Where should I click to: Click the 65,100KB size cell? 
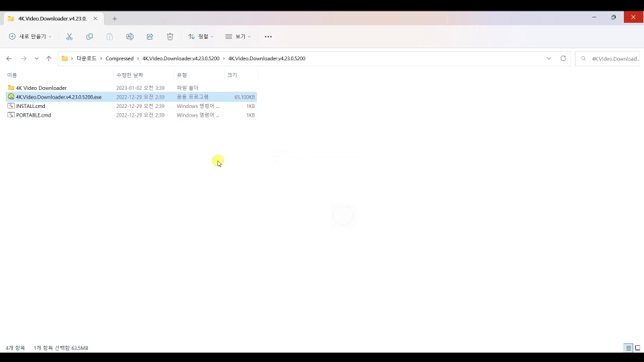[244, 97]
